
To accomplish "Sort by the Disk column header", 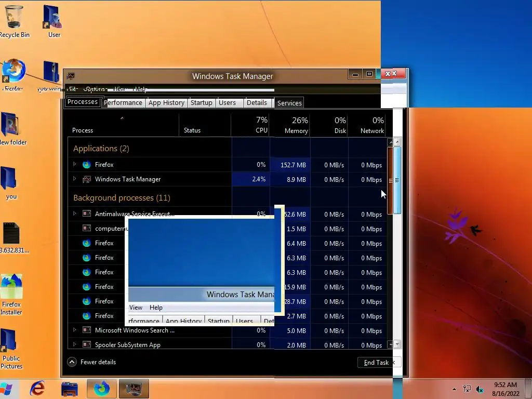I will (329, 125).
